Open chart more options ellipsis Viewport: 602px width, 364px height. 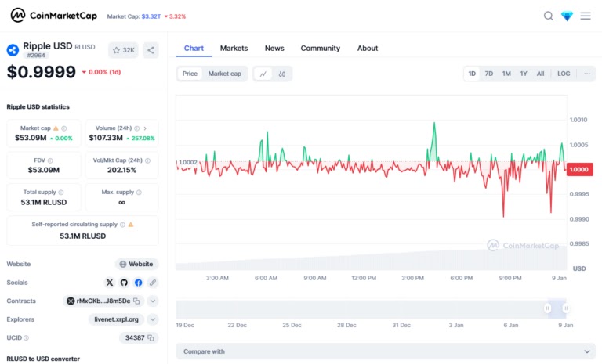point(587,74)
